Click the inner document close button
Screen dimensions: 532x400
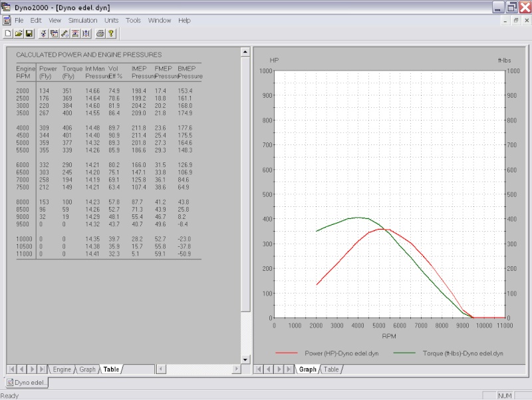(527, 21)
